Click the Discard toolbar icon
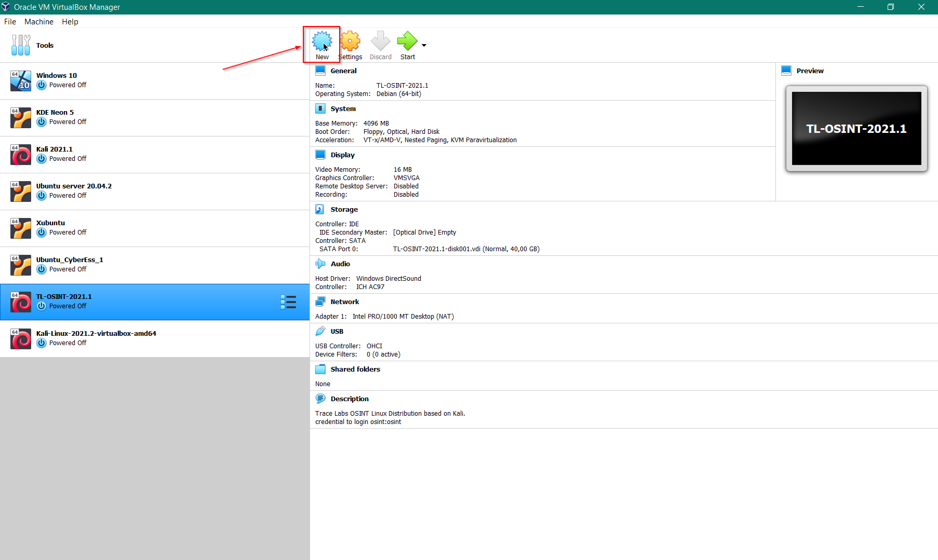Screen dimensions: 938x560 click(x=380, y=42)
